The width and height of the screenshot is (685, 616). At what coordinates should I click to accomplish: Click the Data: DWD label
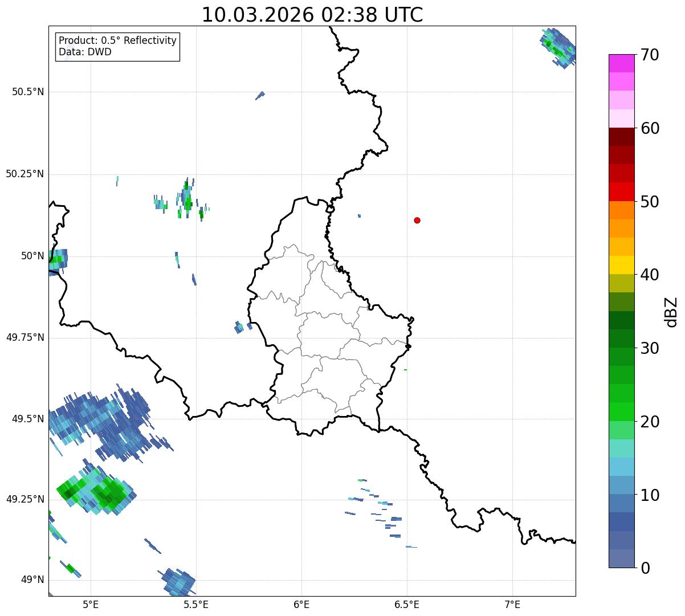85,52
